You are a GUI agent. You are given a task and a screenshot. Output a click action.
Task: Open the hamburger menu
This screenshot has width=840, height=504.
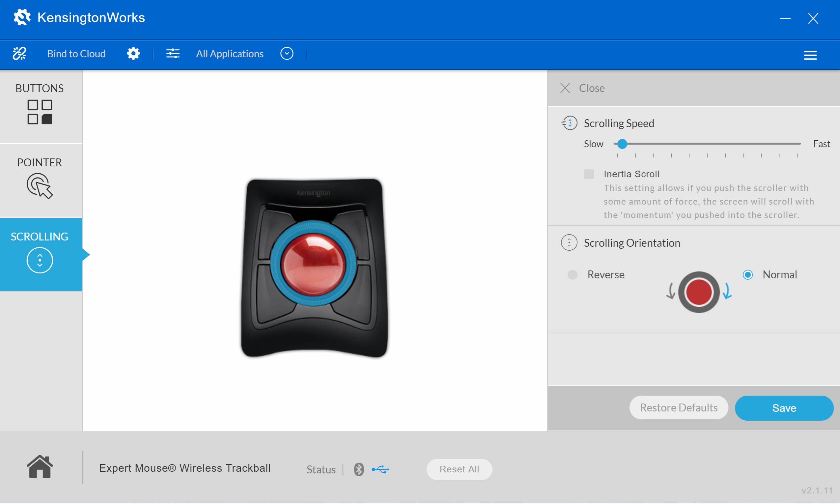810,55
